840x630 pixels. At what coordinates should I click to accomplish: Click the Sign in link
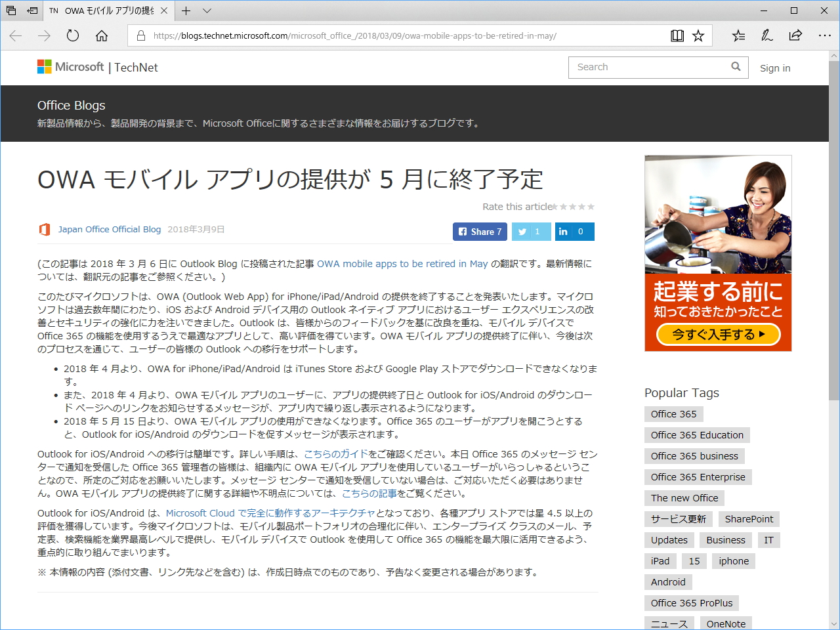[x=774, y=68]
